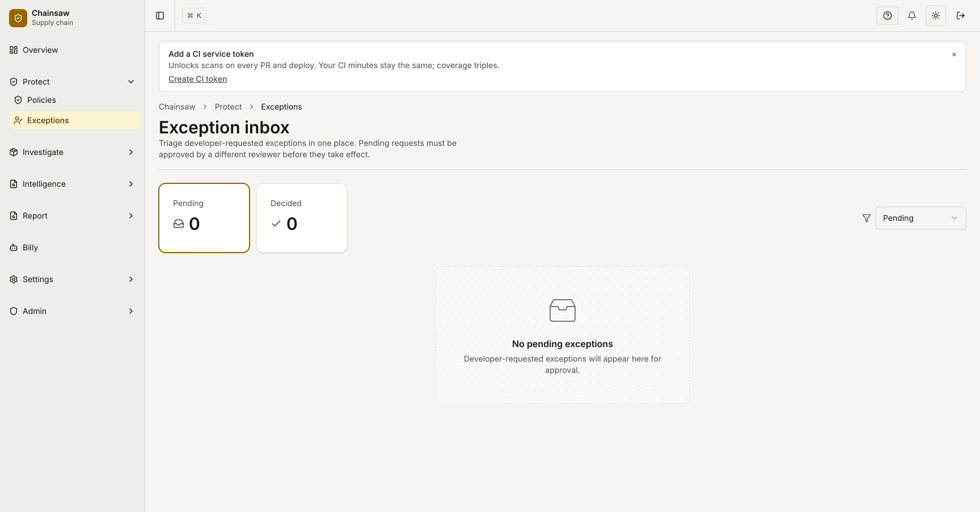
Task: Open the help question mark icon
Action: (x=888, y=16)
